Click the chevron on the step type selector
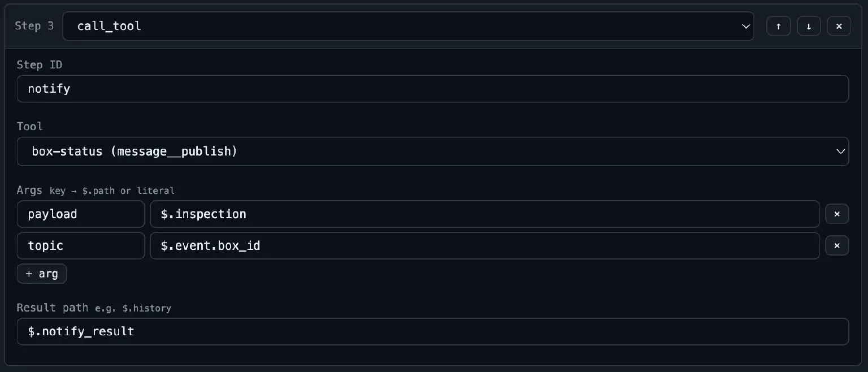Viewport: 868px width, 372px height. tap(746, 27)
